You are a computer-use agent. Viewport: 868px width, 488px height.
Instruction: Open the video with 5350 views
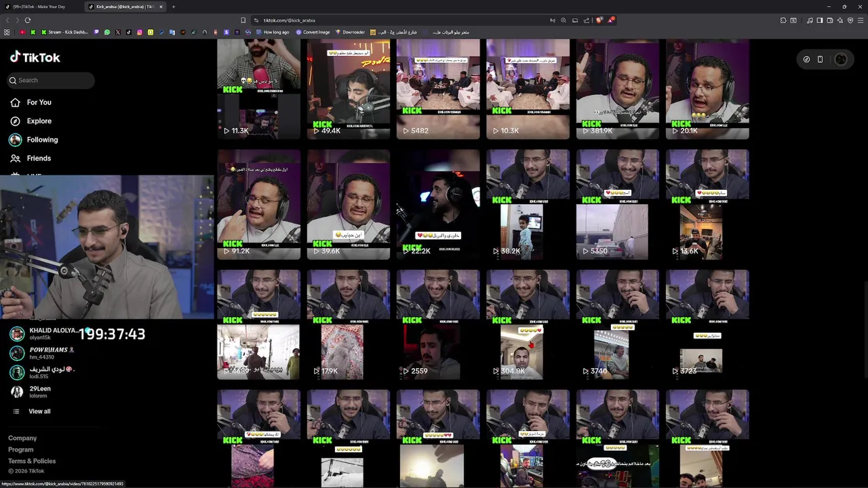617,205
